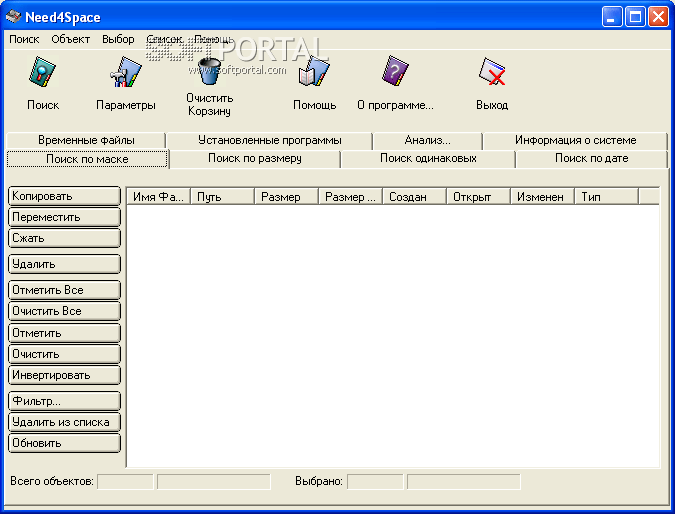Select the Поиск по размеру tab

(255, 158)
